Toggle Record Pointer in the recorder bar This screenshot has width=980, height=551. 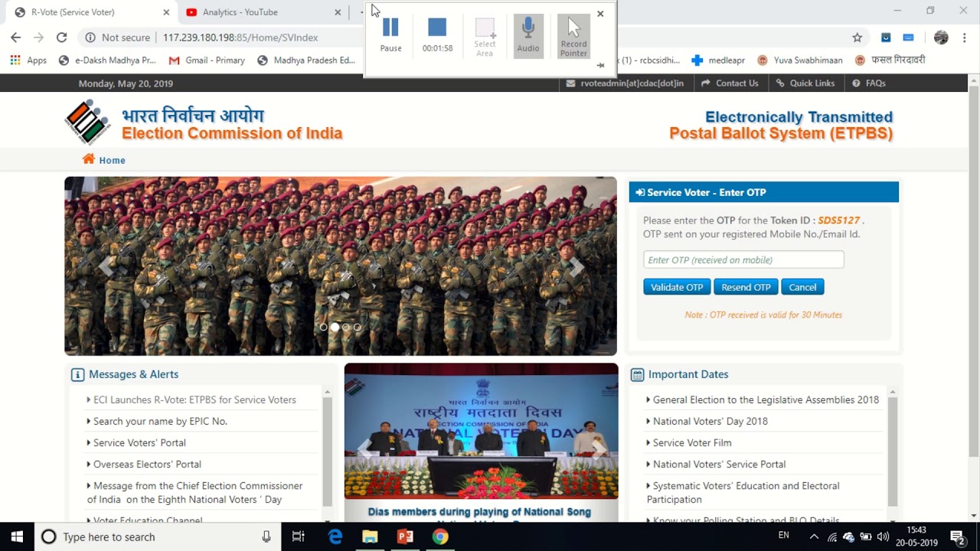coord(573,35)
